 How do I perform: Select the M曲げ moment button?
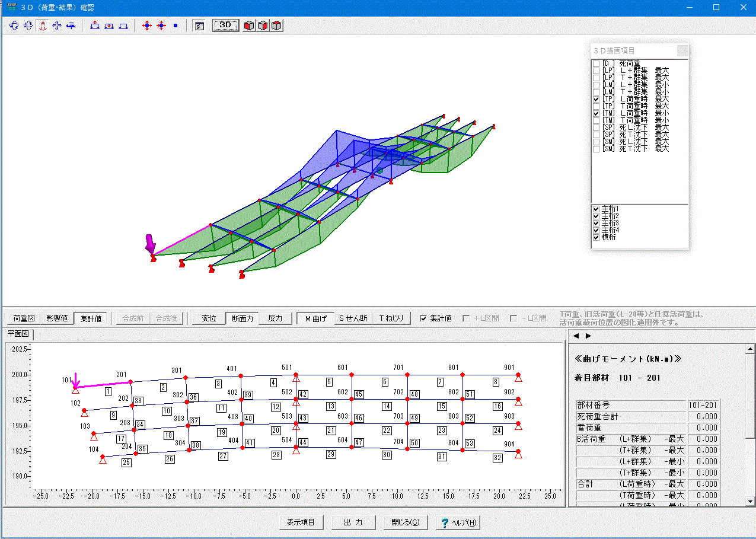316,318
